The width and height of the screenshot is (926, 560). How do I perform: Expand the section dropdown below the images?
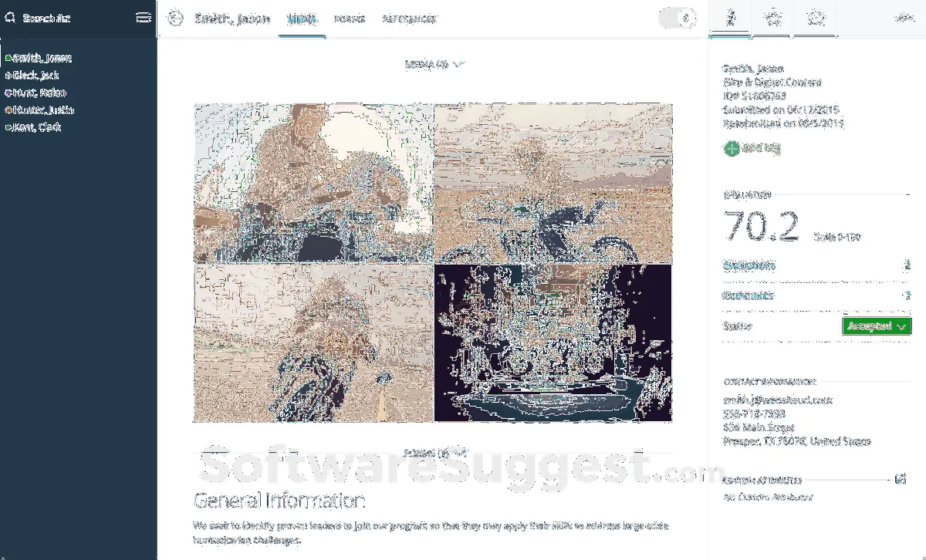tap(461, 453)
